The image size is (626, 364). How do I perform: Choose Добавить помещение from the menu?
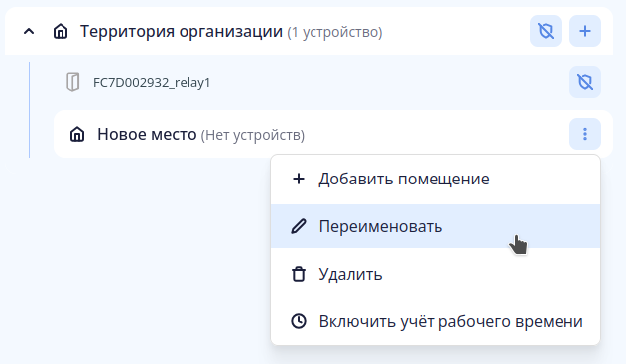click(x=436, y=179)
